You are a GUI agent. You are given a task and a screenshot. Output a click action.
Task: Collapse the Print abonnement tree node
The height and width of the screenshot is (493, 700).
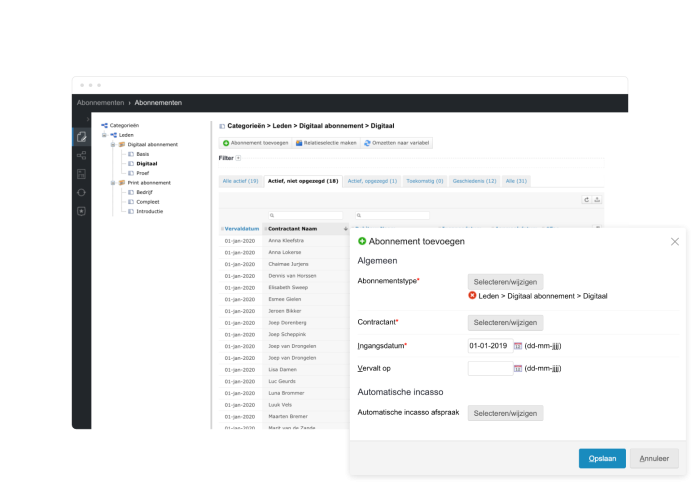click(113, 183)
